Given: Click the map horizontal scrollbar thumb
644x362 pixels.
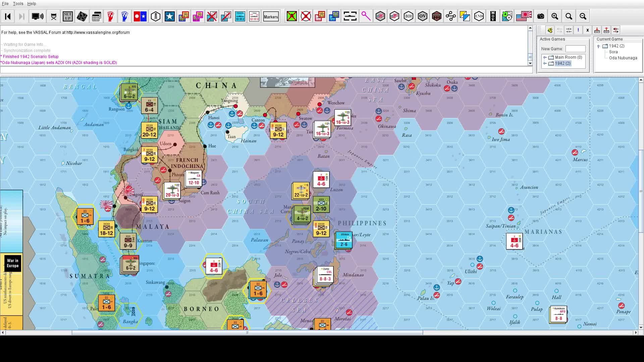Looking at the screenshot, I should 247,333.
